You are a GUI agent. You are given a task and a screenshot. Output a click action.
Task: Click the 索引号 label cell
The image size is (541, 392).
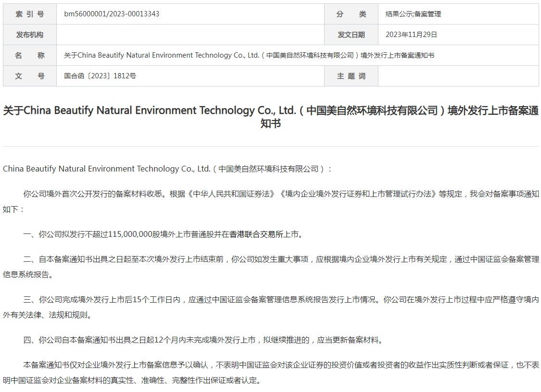click(30, 14)
